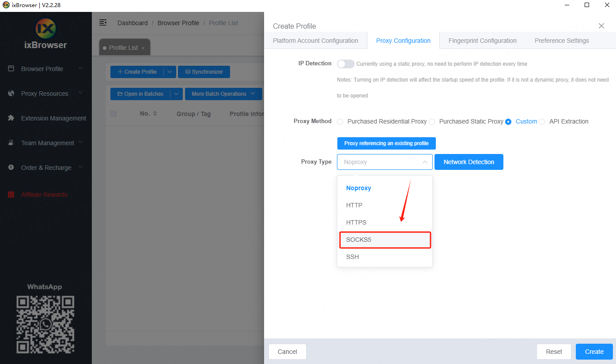This screenshot has height=364, width=616.
Task: Click the Affiliate Rewards gift icon
Action: tap(11, 195)
